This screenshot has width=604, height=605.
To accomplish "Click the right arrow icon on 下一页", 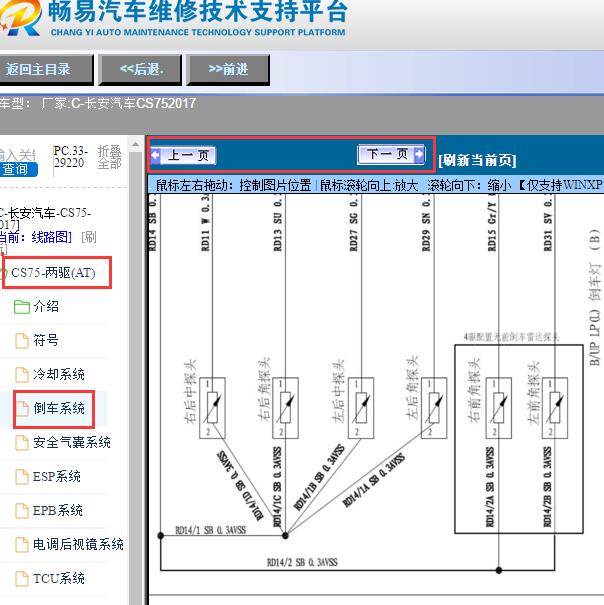I will 419,154.
